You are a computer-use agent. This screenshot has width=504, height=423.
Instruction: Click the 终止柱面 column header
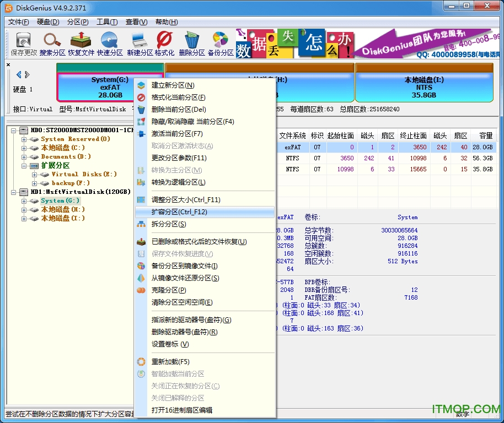pos(414,135)
